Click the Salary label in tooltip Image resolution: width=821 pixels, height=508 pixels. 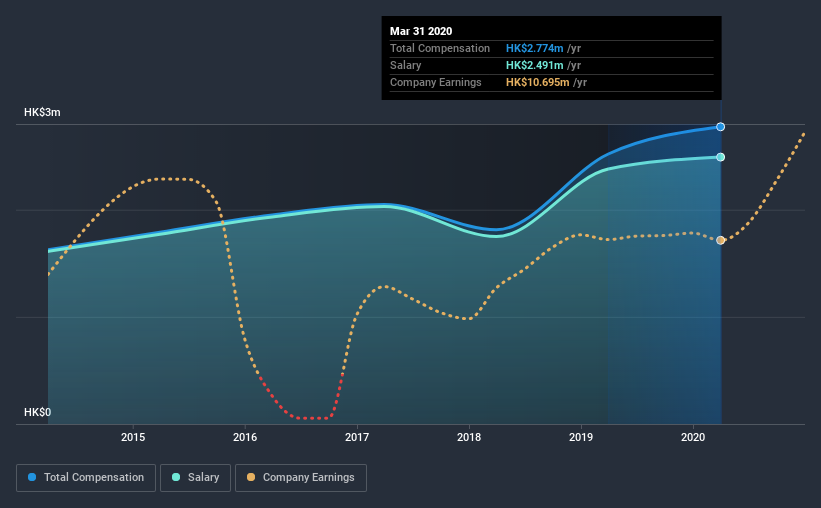coord(406,65)
